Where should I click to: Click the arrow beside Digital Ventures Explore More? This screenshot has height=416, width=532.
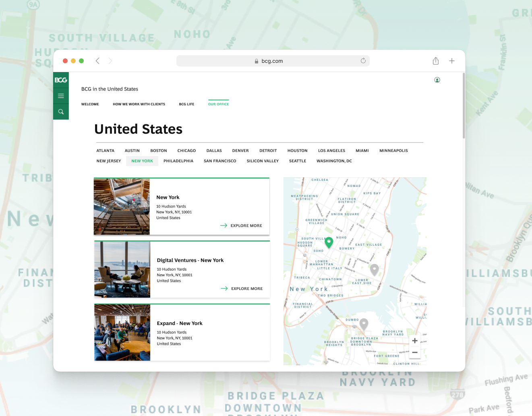[224, 288]
